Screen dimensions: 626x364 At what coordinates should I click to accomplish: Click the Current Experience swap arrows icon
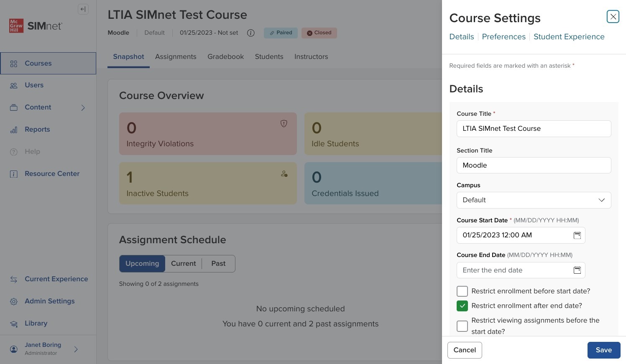(x=14, y=279)
